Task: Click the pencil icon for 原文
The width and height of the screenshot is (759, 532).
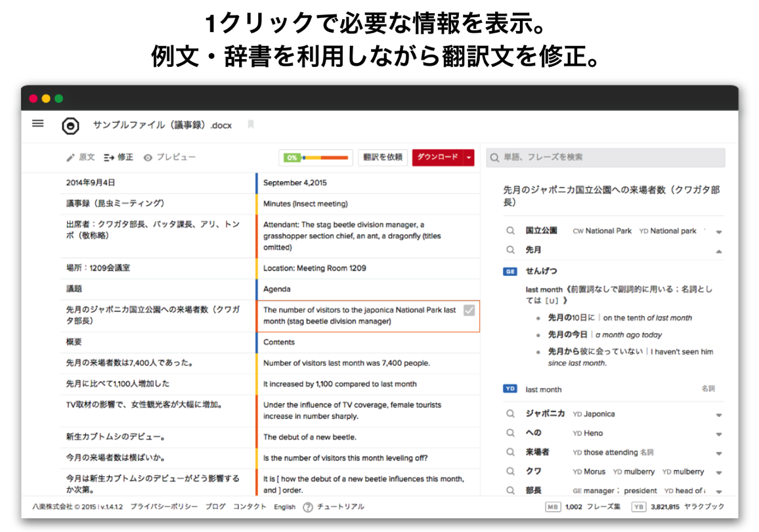Action: pos(71,158)
